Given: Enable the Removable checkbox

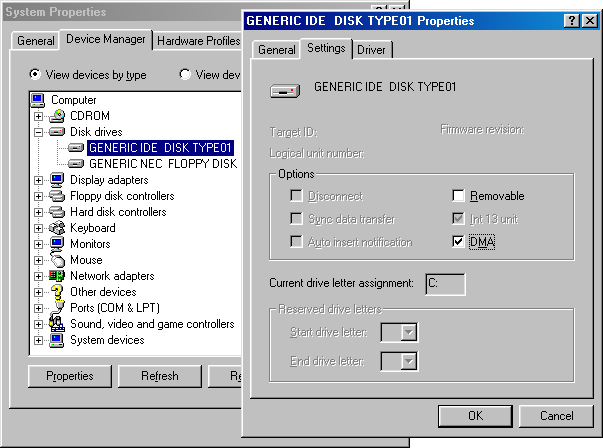Looking at the screenshot, I should pos(458,196).
